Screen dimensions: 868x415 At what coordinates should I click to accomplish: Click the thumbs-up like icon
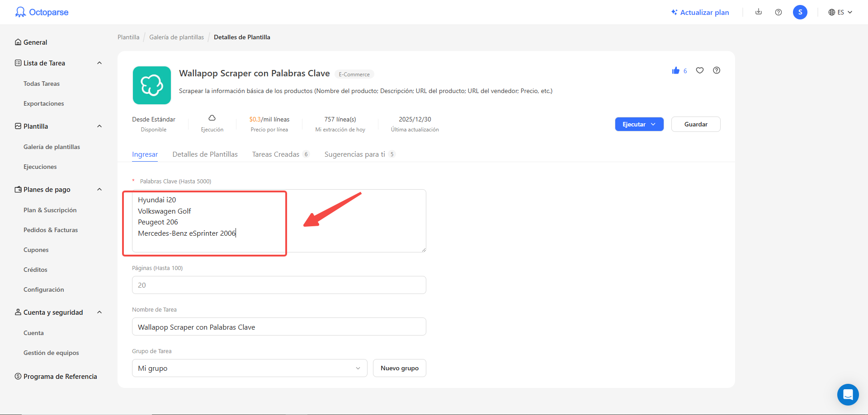coord(676,70)
